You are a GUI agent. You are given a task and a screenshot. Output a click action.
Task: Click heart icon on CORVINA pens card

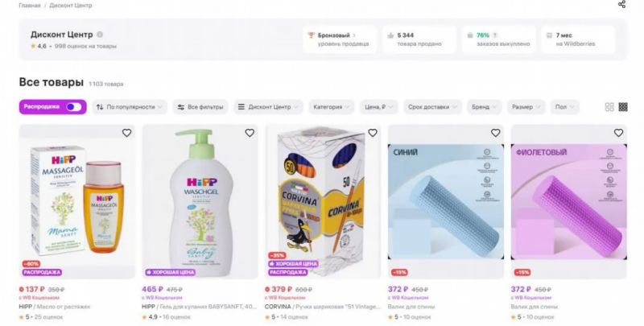pyautogui.click(x=373, y=133)
